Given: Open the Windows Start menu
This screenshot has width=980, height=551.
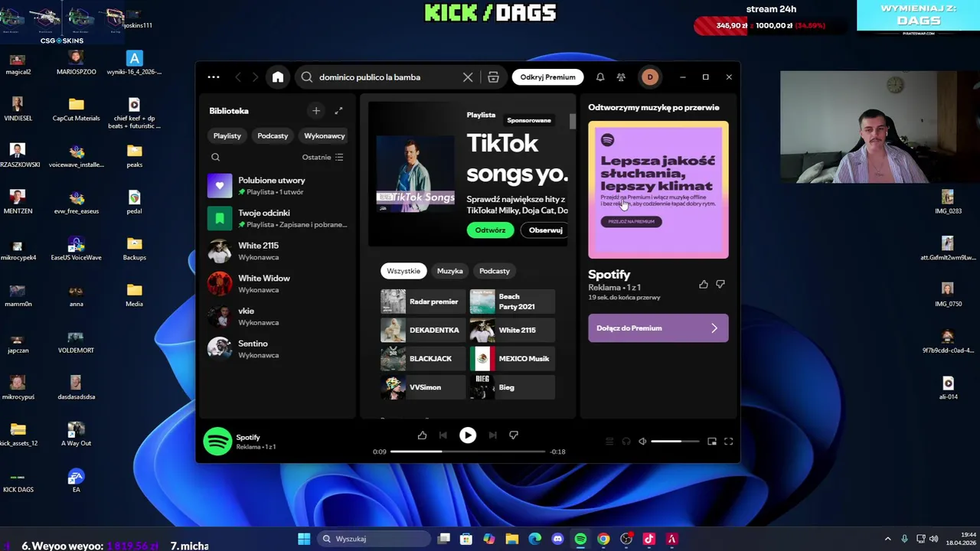Looking at the screenshot, I should (304, 539).
